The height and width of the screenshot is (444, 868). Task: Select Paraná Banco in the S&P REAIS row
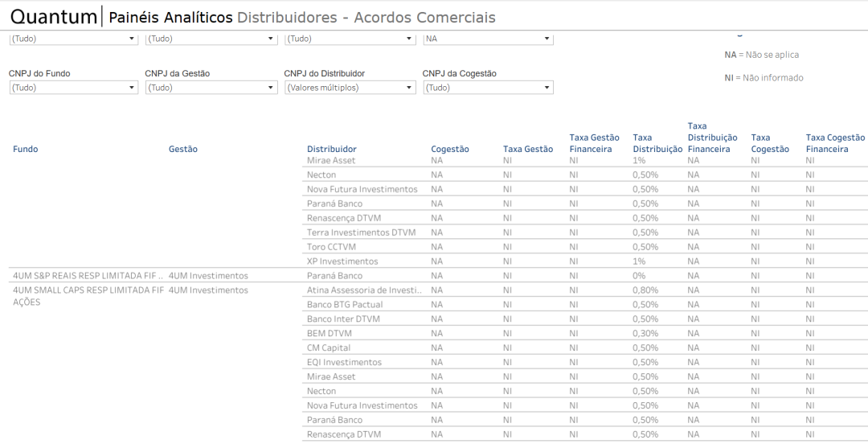click(334, 276)
